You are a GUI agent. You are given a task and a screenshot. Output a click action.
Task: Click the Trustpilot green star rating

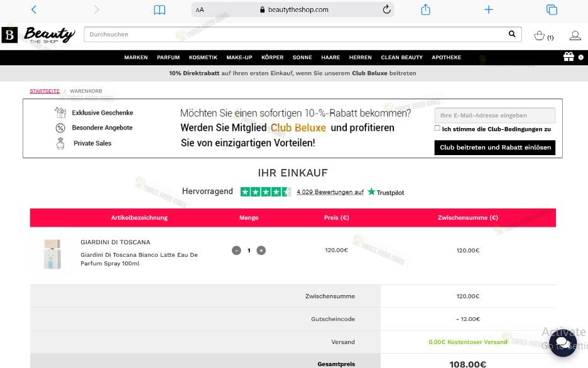(266, 192)
